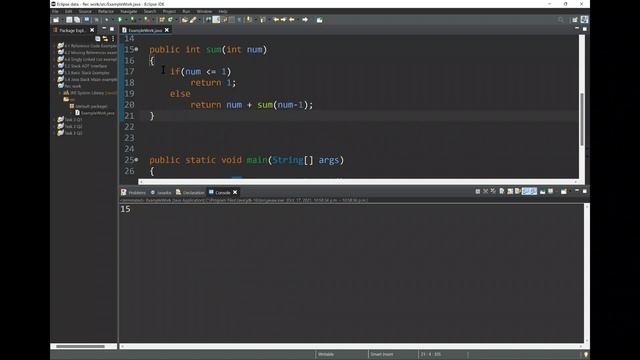The image size is (640, 360).
Task: Click the Remove All Terminated Launches icon
Action: coord(493,191)
